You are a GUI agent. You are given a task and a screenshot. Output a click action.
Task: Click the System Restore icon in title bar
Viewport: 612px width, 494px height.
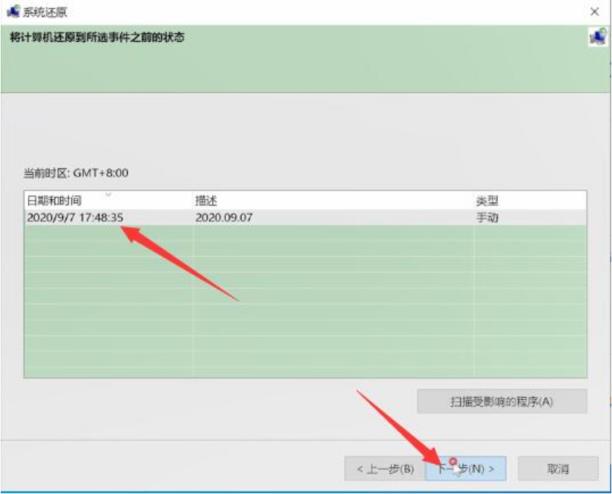coord(13,12)
